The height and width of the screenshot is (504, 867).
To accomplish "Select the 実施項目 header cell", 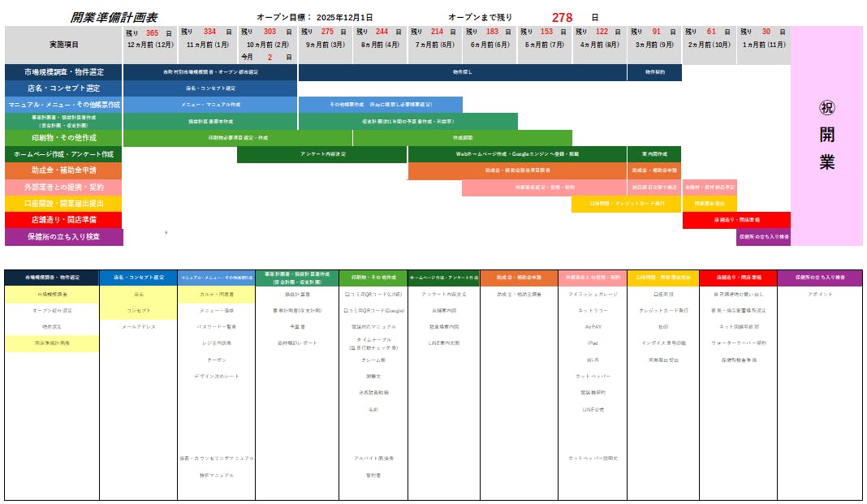I will [x=64, y=45].
